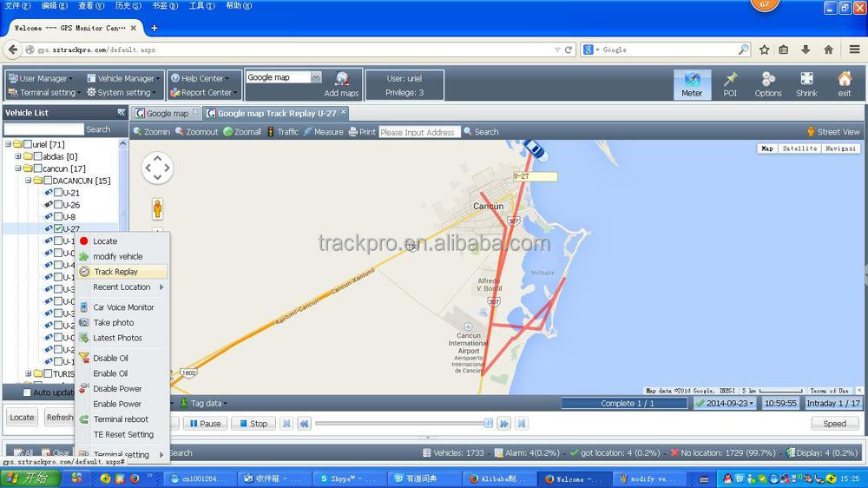The width and height of the screenshot is (868, 488).
Task: Check the U-21 vehicle checkbox
Action: pos(58,193)
